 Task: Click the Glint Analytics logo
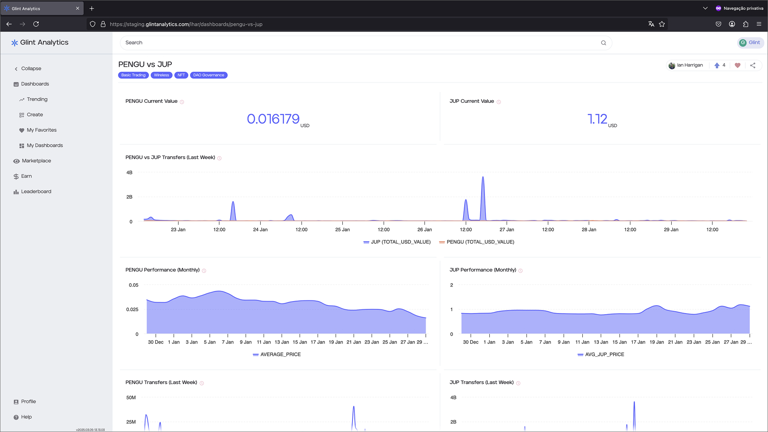(x=40, y=43)
